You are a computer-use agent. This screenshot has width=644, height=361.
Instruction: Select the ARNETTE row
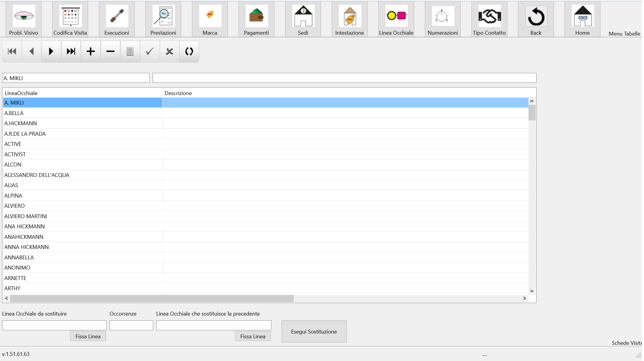[x=266, y=278]
